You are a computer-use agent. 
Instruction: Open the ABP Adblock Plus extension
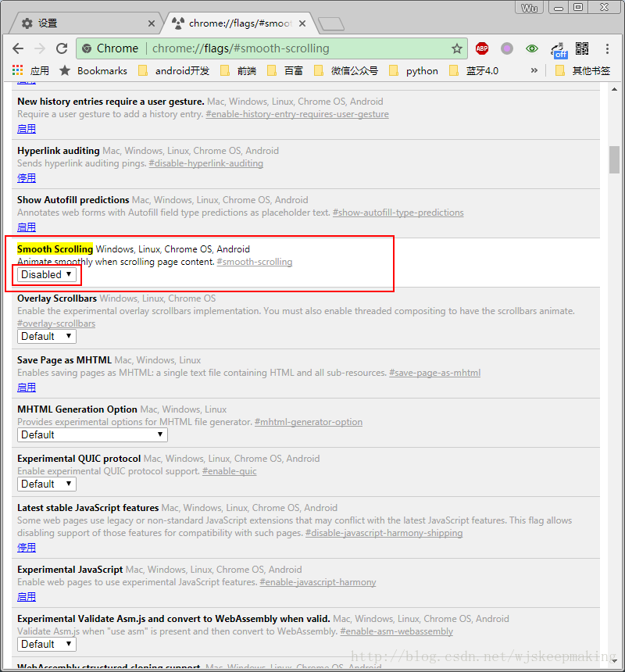[482, 48]
